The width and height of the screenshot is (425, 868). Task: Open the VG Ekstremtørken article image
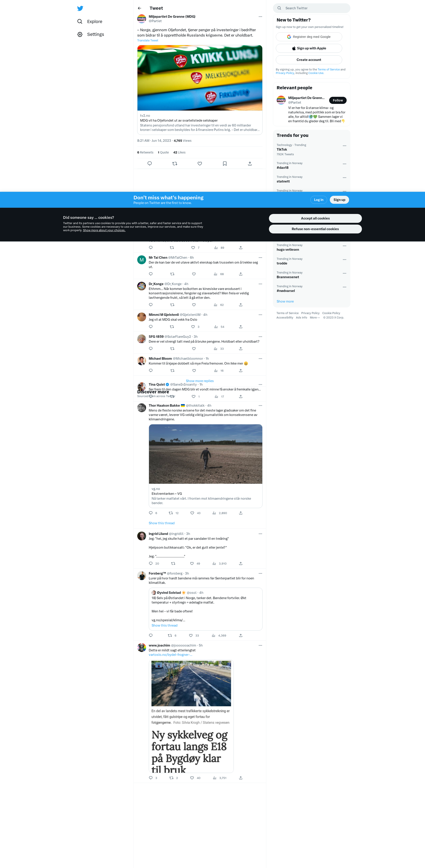[x=205, y=454]
